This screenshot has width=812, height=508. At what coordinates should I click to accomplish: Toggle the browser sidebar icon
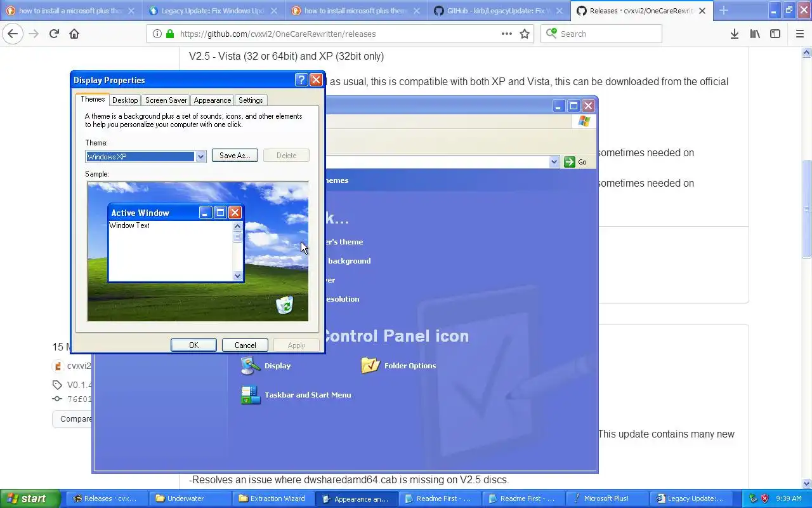[x=775, y=34]
